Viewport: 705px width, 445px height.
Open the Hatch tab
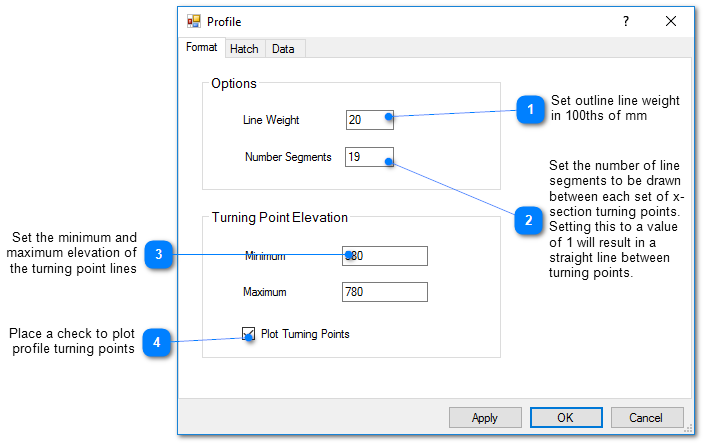click(x=244, y=49)
